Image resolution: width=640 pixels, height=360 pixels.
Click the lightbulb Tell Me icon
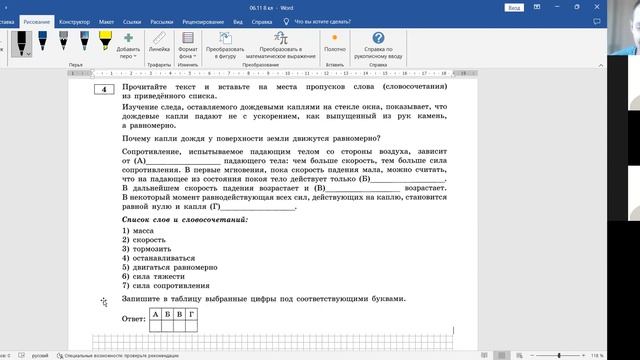click(286, 22)
